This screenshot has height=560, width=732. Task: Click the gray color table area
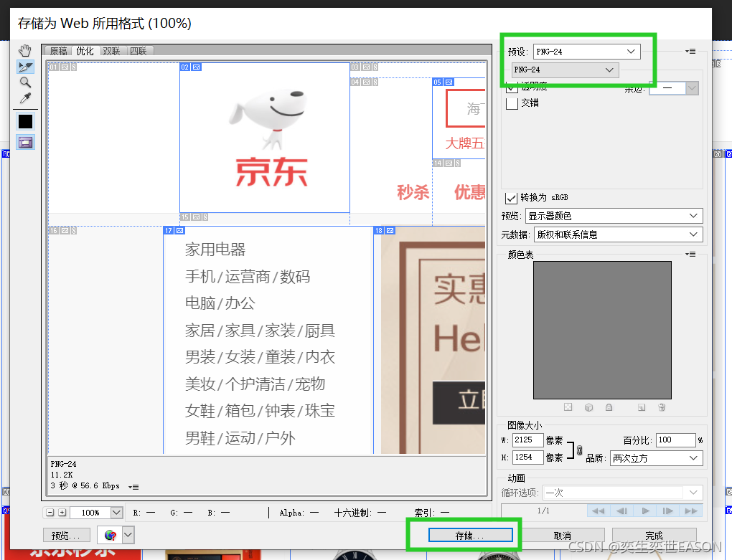point(602,330)
